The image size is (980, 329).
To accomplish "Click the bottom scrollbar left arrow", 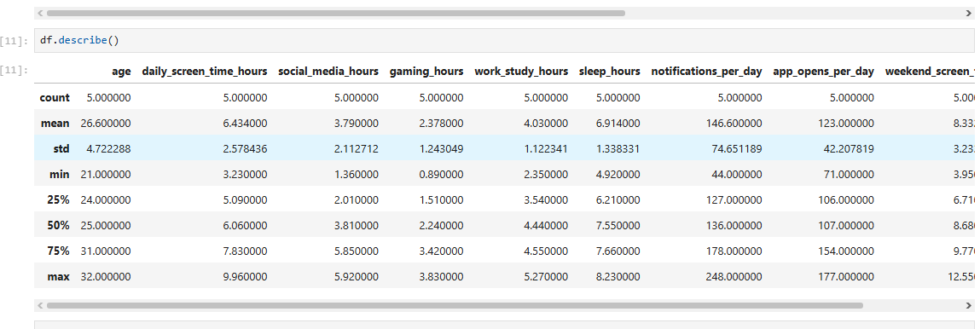I will [41, 306].
